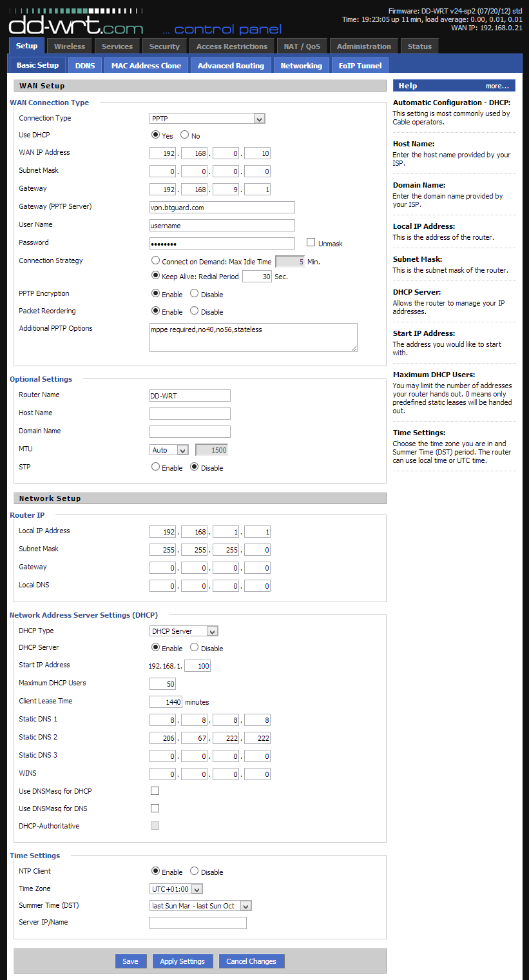Screen dimensions: 529x980
Task: Choose Connect on Demand connection strategy
Action: [155, 261]
